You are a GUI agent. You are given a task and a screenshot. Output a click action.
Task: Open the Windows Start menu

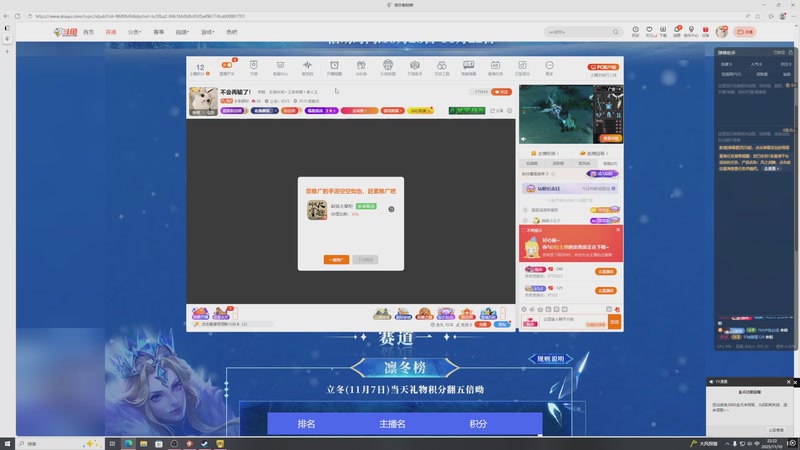7,443
